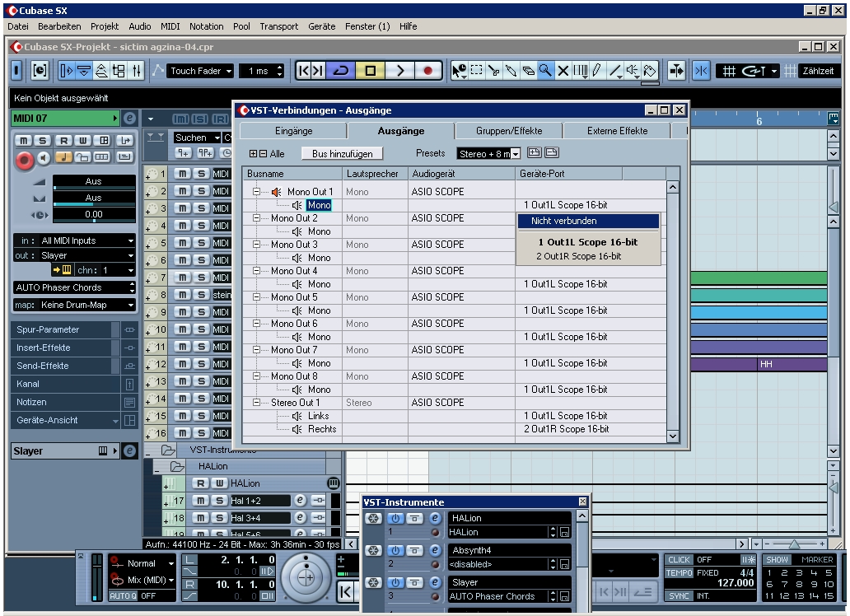
Task: Toggle the Cycle loop button in toolbar
Action: coord(341,71)
